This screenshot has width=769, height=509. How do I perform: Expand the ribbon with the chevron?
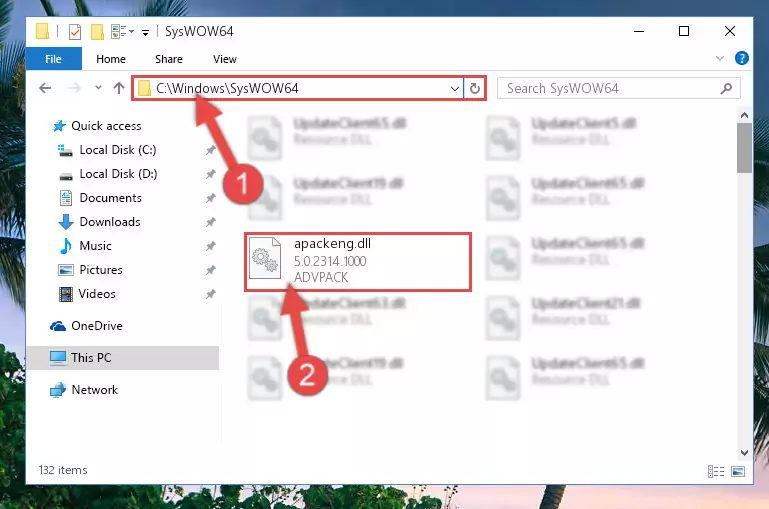pyautogui.click(x=719, y=58)
